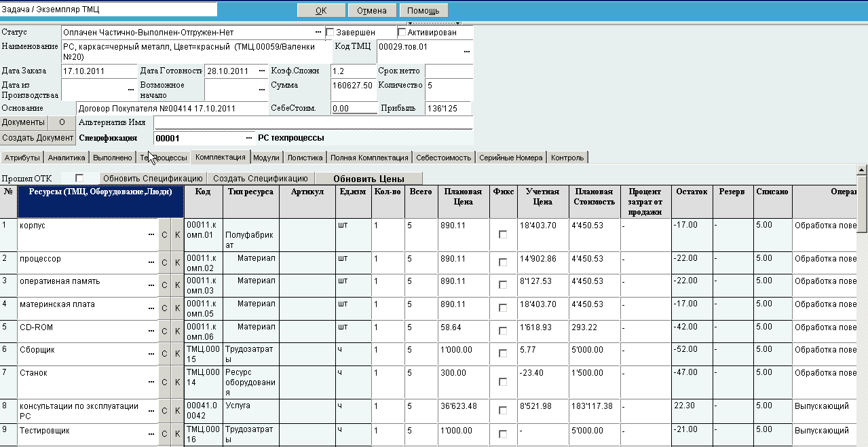Open the CD-ROM resource lookup dots
Screen dimensions: 868x447
pyautogui.click(x=151, y=332)
